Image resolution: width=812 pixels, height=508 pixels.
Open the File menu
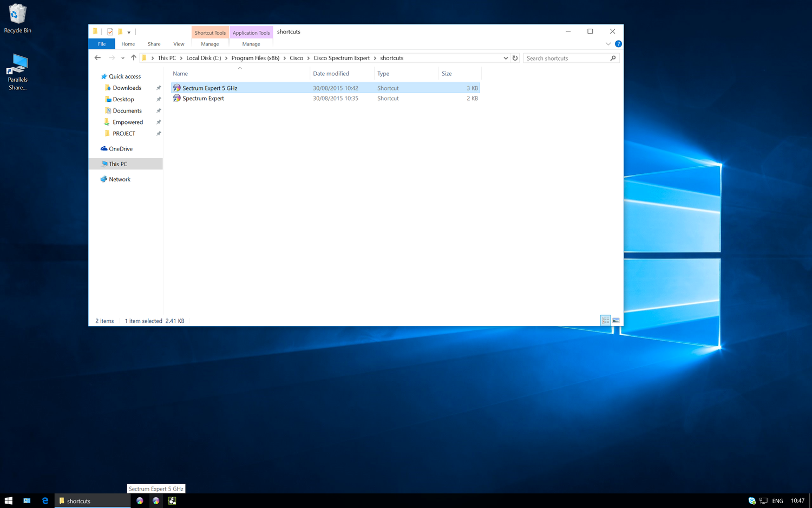[102, 44]
